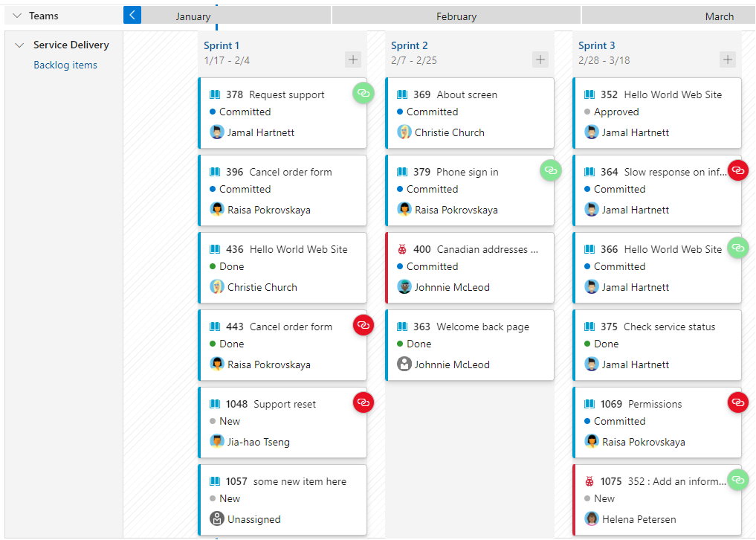Click the plus button on Sprint 2 header

(x=540, y=60)
